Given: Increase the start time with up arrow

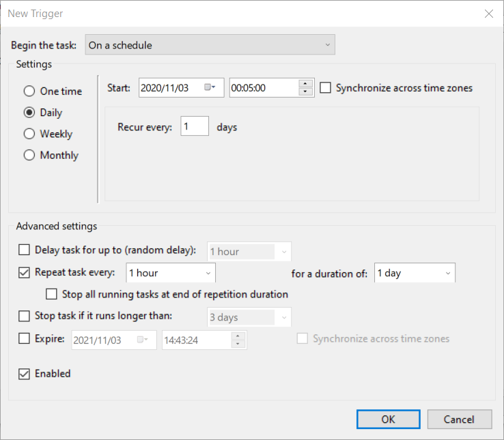Looking at the screenshot, I should coord(305,85).
